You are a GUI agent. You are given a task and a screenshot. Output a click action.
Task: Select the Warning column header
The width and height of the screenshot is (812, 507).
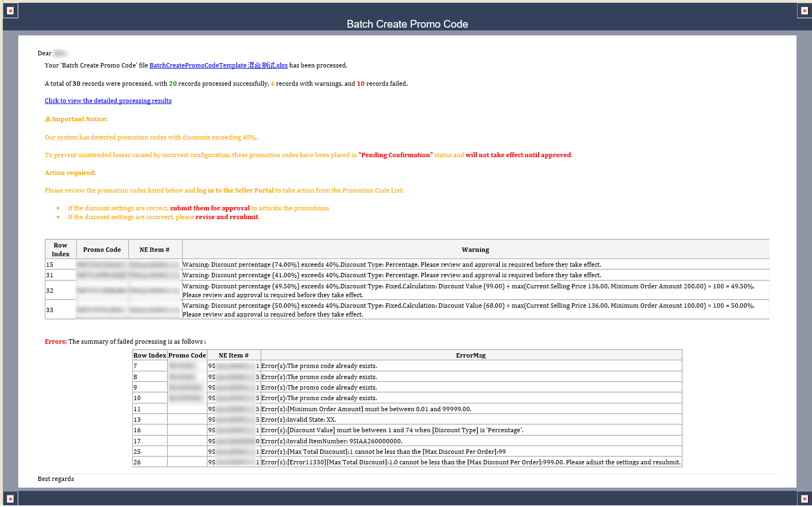tap(475, 250)
